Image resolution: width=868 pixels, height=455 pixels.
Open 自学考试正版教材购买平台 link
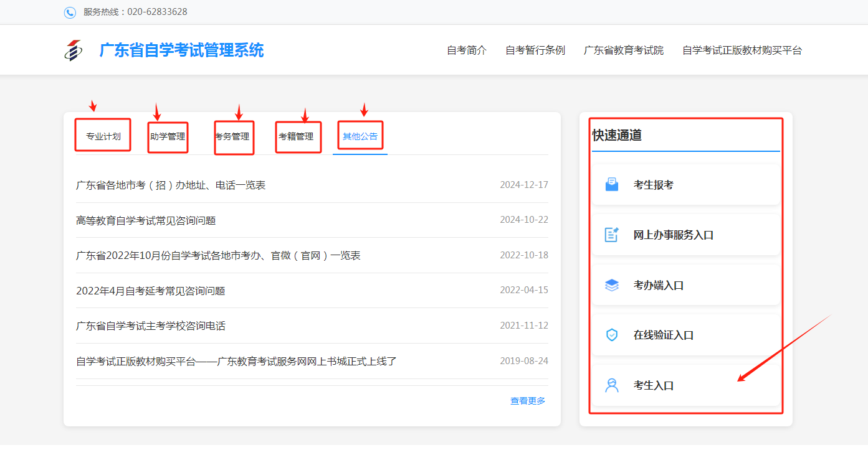(x=742, y=50)
